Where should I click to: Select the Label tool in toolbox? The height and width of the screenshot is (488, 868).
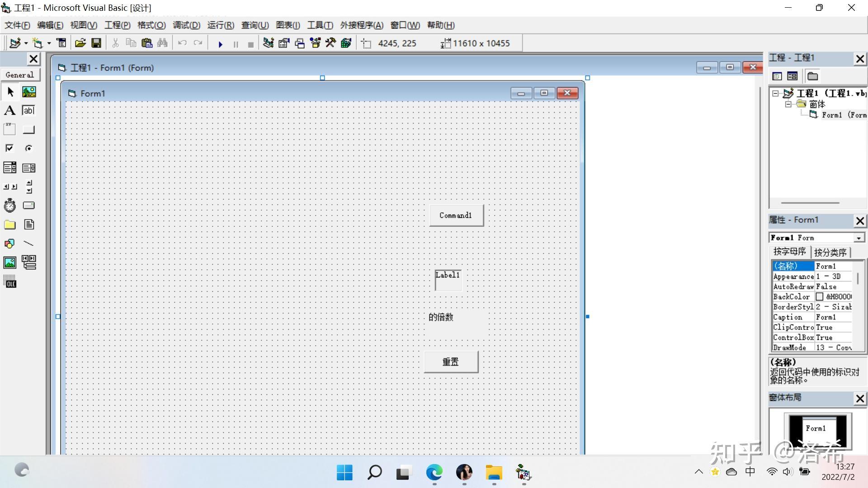point(9,111)
